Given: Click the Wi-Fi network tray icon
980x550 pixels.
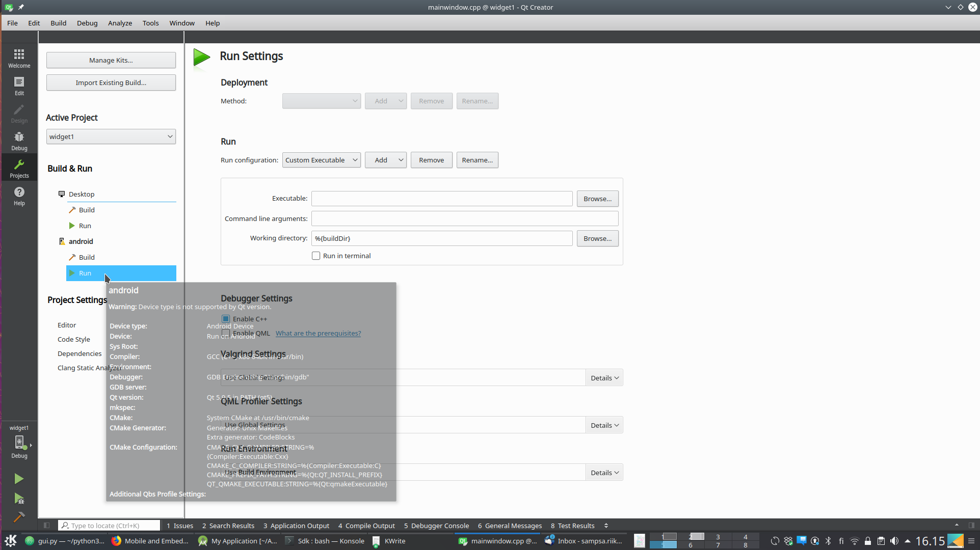Looking at the screenshot, I should [855, 541].
